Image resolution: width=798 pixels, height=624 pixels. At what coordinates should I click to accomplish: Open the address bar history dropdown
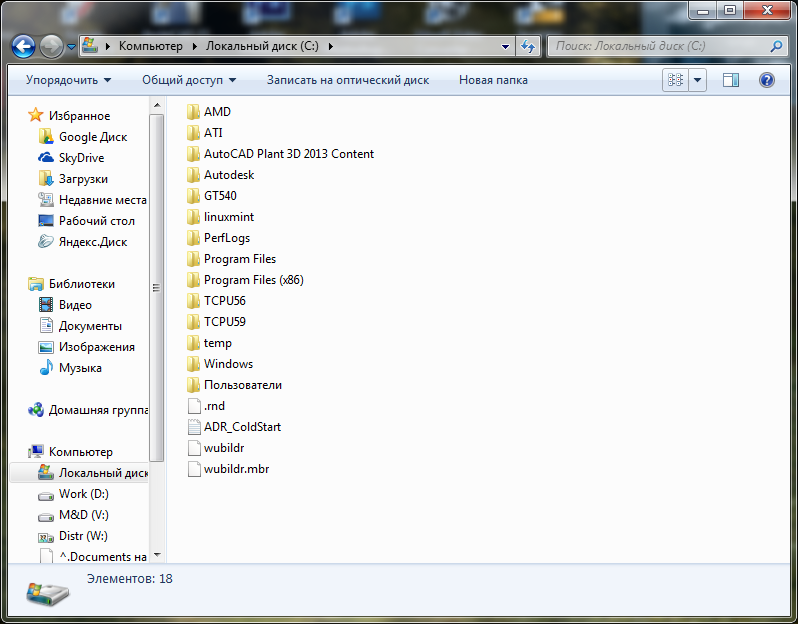505,46
